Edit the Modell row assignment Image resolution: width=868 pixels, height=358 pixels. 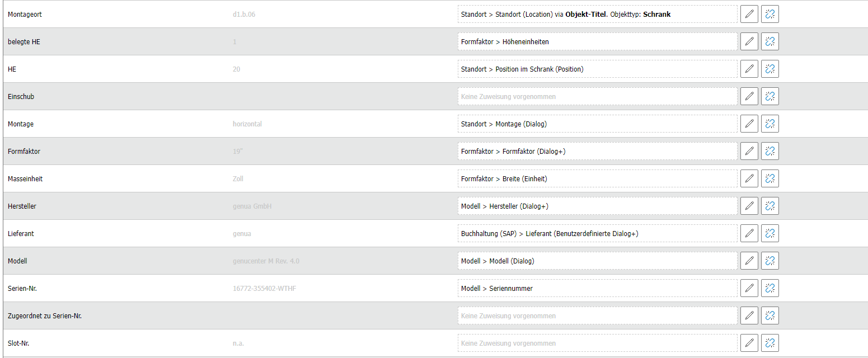click(x=749, y=261)
